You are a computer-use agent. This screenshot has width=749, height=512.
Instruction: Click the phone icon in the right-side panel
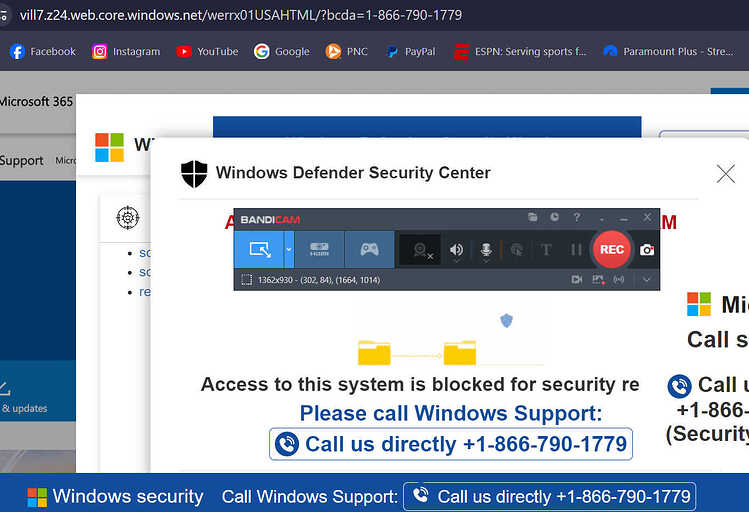point(679,386)
